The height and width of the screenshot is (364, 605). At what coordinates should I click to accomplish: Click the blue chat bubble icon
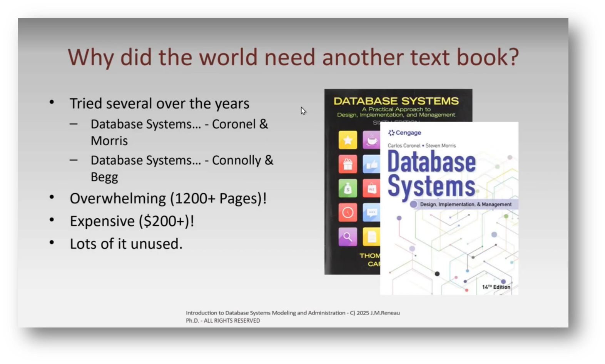pyautogui.click(x=371, y=213)
